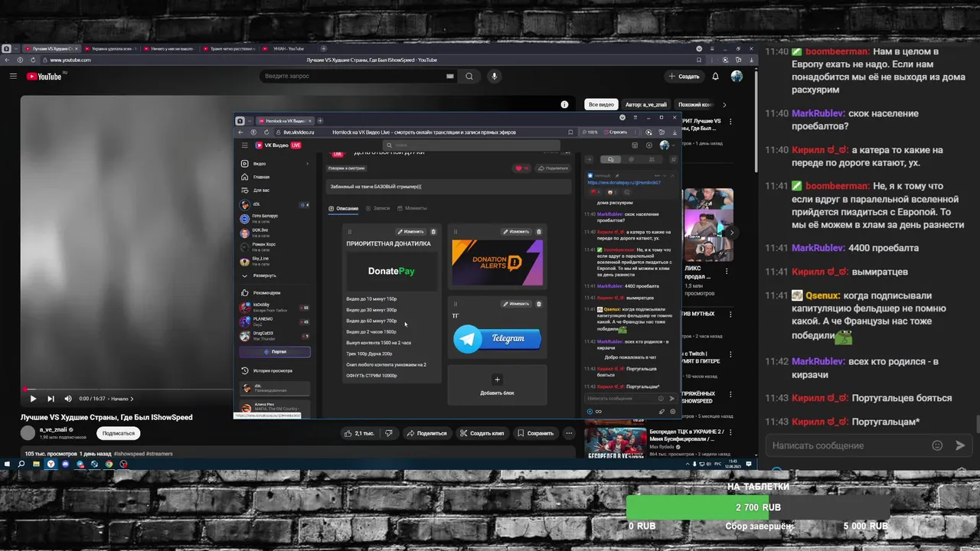Switch to Описание tab
This screenshot has width=980, height=551.
[343, 208]
